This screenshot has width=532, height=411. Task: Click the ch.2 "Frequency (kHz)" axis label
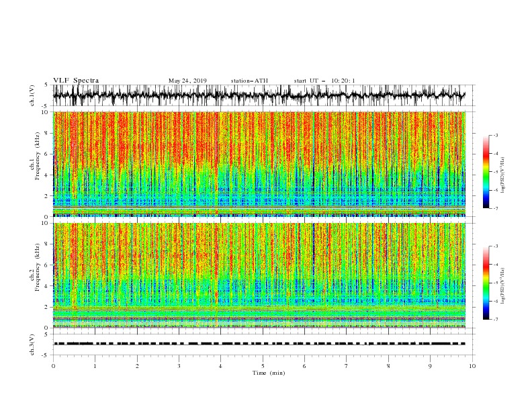click(37, 267)
